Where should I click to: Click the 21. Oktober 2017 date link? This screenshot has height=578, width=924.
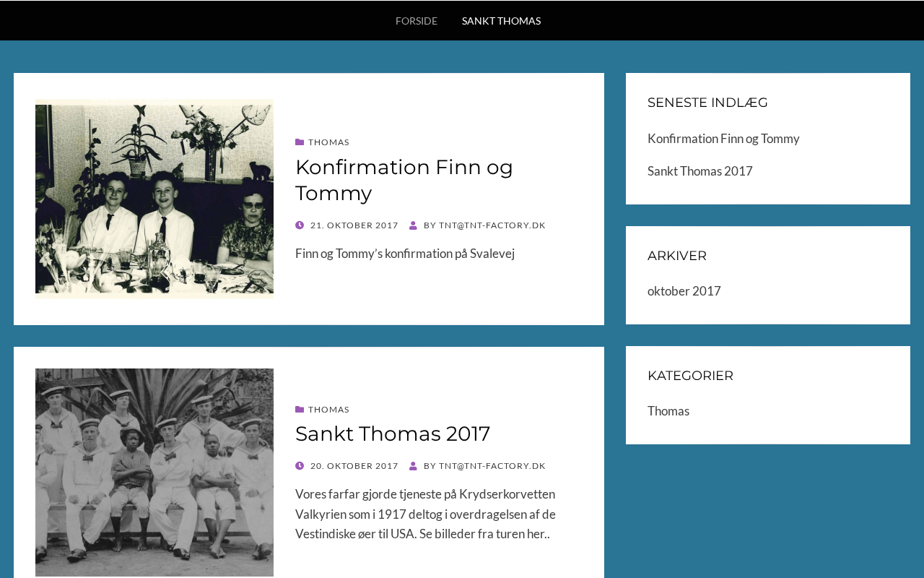coord(354,225)
